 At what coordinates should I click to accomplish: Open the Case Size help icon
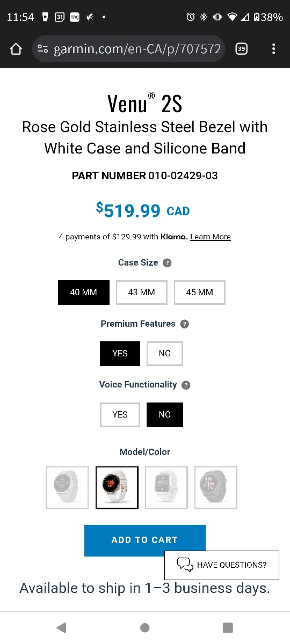click(167, 263)
